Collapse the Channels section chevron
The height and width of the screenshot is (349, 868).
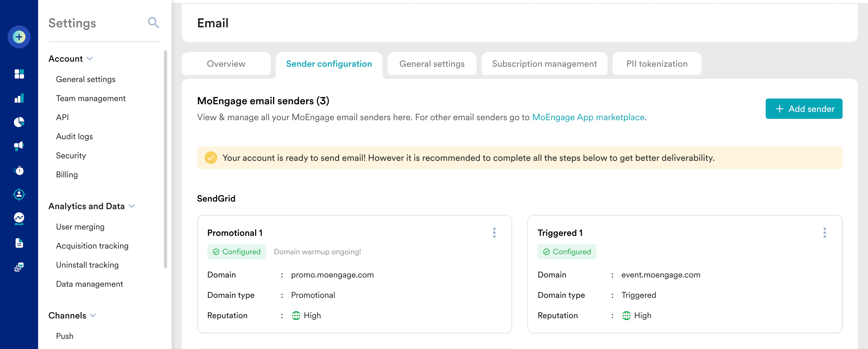tap(93, 315)
